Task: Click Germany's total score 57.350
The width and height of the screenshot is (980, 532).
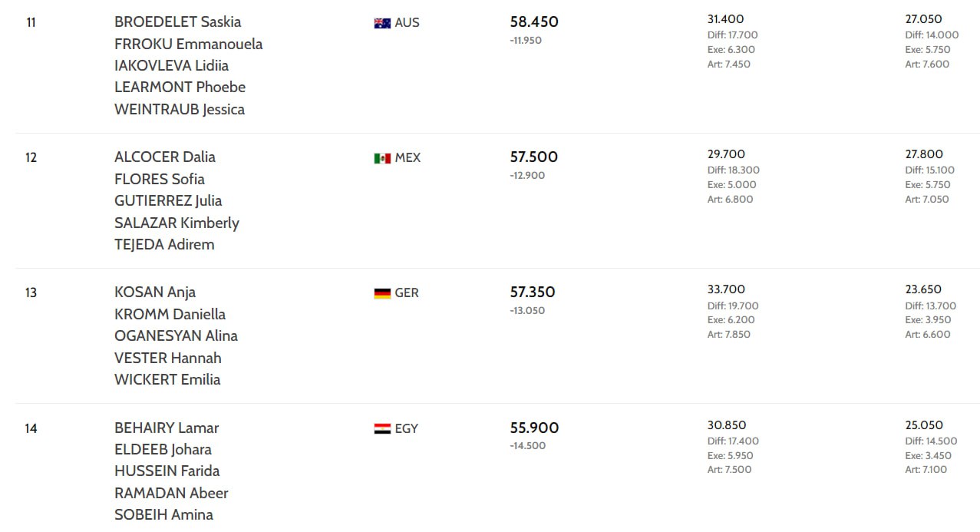Action: point(533,292)
